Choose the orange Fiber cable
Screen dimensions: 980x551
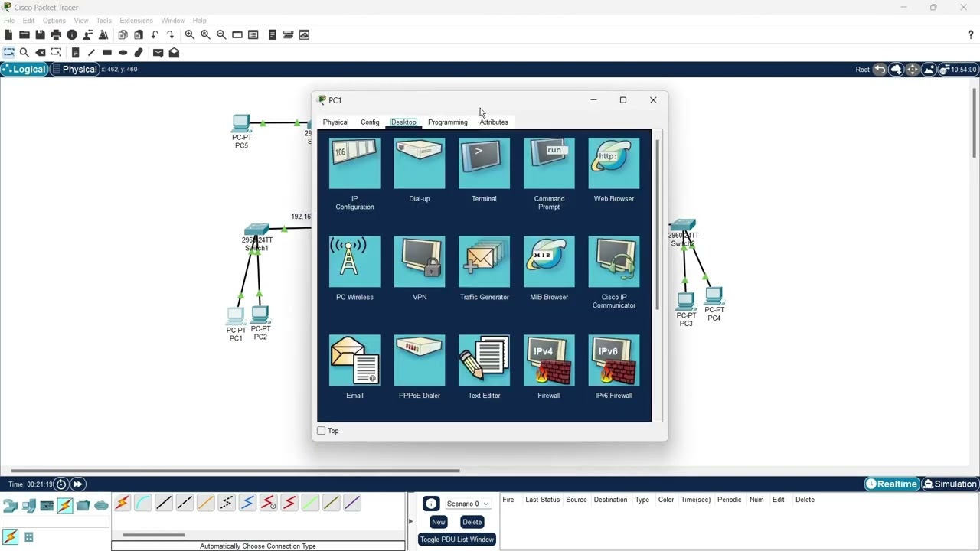205,503
